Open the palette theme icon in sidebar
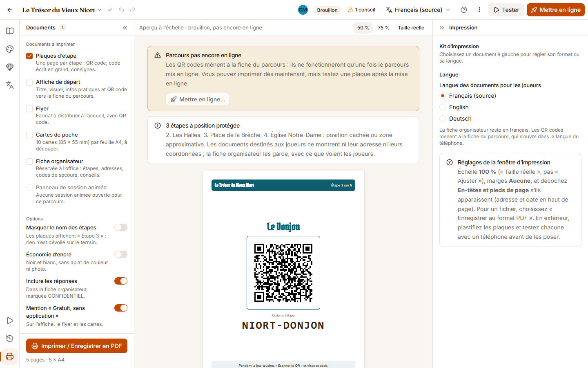 10,49
